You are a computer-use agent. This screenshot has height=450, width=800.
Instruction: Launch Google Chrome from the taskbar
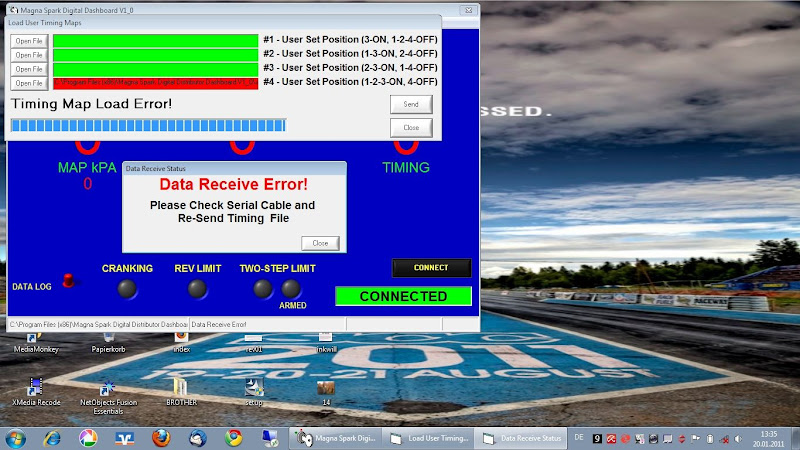[233, 438]
